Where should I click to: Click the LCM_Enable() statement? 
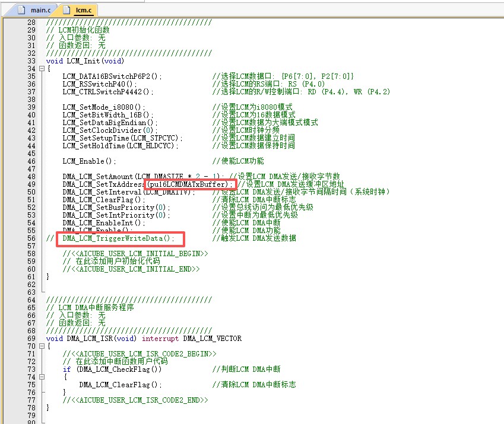[89, 161]
